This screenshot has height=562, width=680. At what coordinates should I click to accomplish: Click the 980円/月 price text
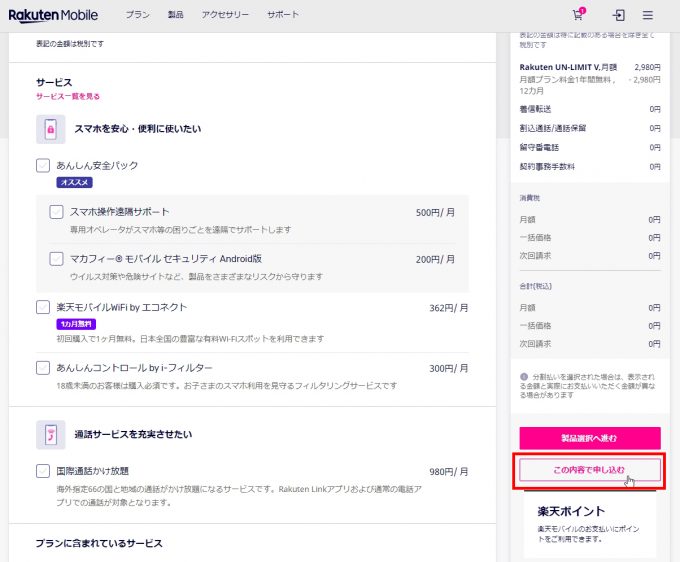pyautogui.click(x=449, y=472)
